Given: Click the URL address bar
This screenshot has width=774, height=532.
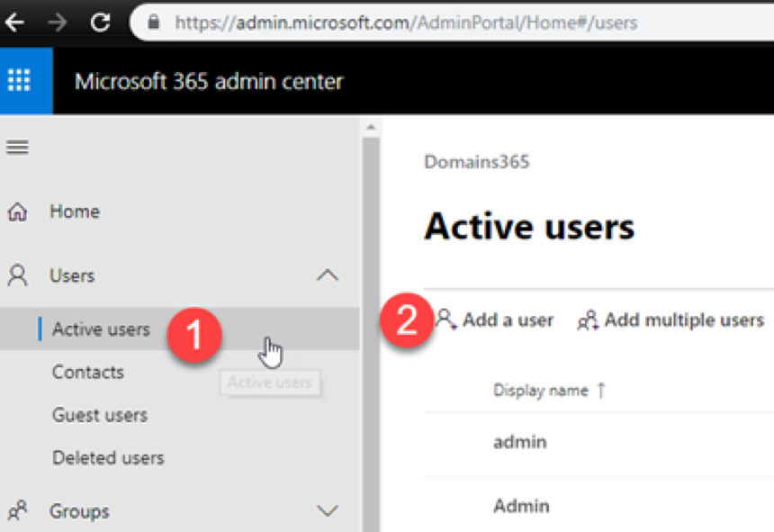Looking at the screenshot, I should (x=452, y=23).
